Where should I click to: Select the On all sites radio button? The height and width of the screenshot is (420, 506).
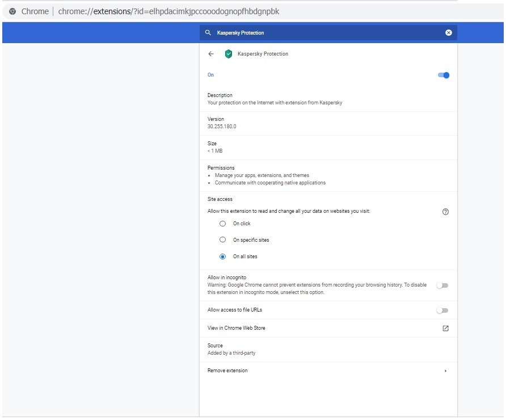(223, 257)
